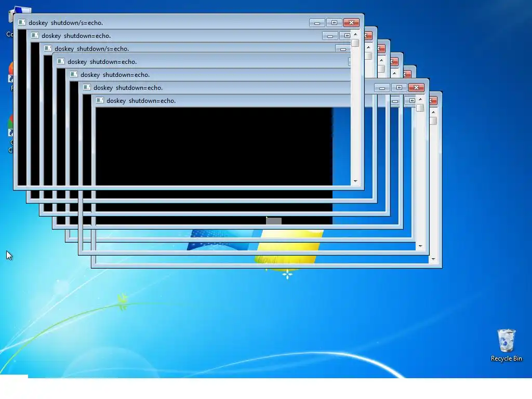
Task: Select the third cascaded window's 'doskey shutdown/s=echo.' title
Action: [x=91, y=49]
